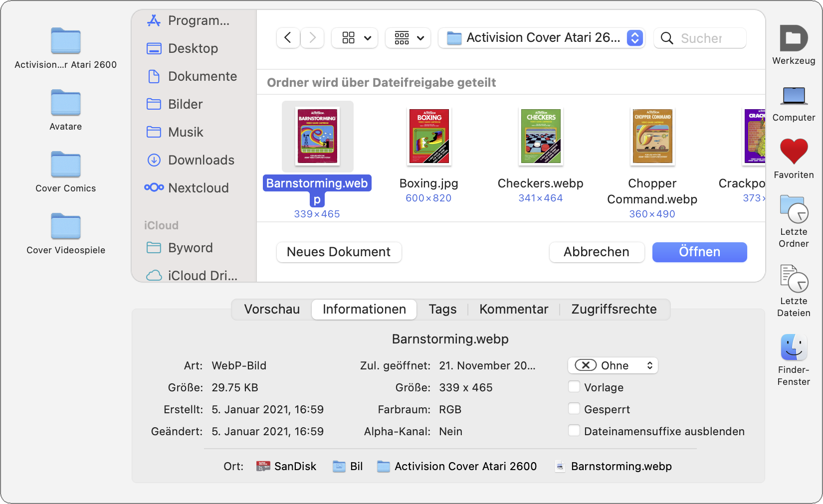
Task: Select the Boxing.jpg thumbnail
Action: (429, 136)
